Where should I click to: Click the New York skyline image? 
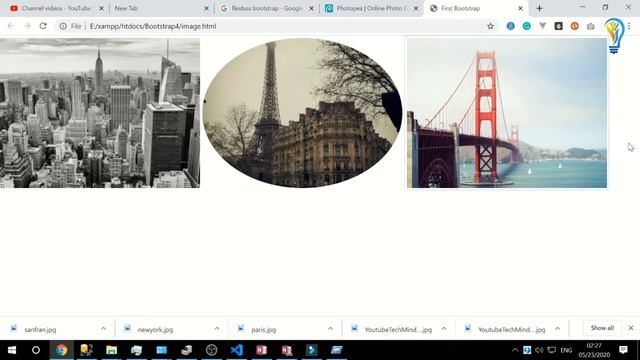(100, 113)
